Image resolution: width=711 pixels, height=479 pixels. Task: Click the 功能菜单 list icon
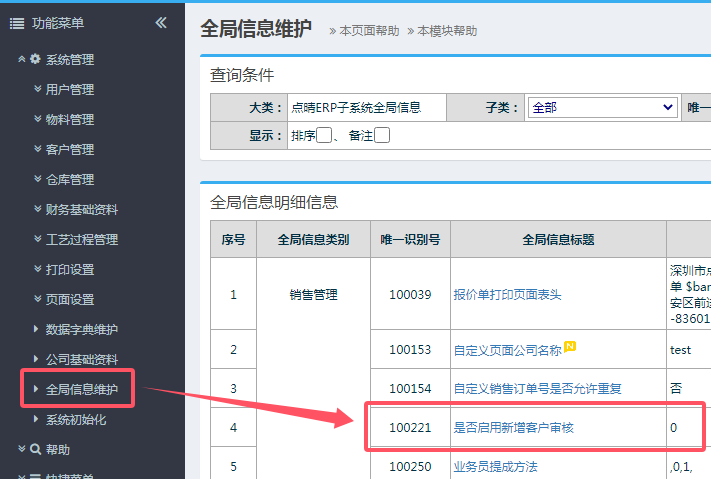pyautogui.click(x=16, y=23)
